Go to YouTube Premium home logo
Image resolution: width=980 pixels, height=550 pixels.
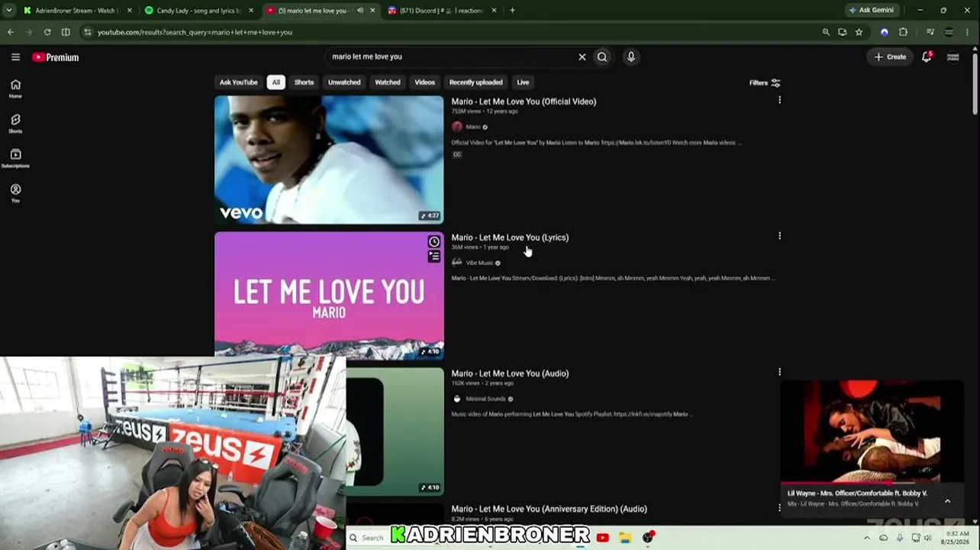pyautogui.click(x=56, y=57)
